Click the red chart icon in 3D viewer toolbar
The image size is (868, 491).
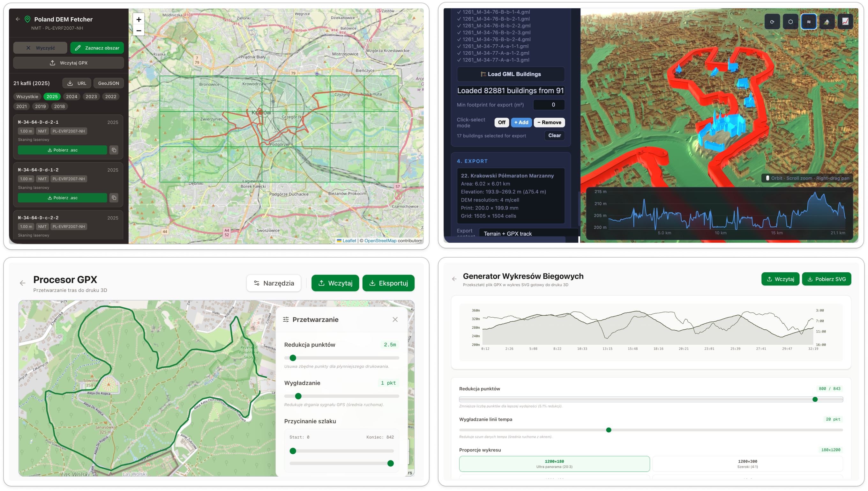tap(845, 22)
